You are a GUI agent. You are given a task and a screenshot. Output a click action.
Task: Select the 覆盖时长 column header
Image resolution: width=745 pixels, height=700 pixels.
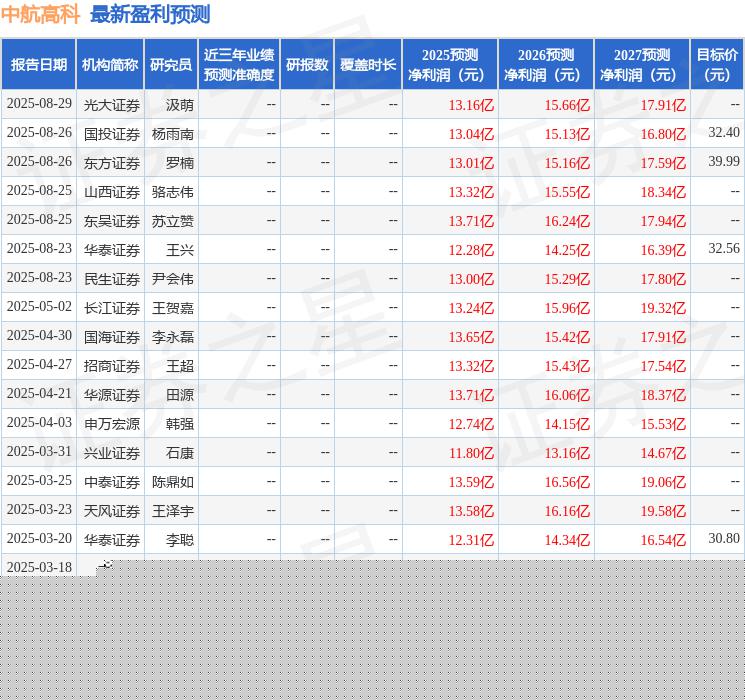pyautogui.click(x=368, y=65)
